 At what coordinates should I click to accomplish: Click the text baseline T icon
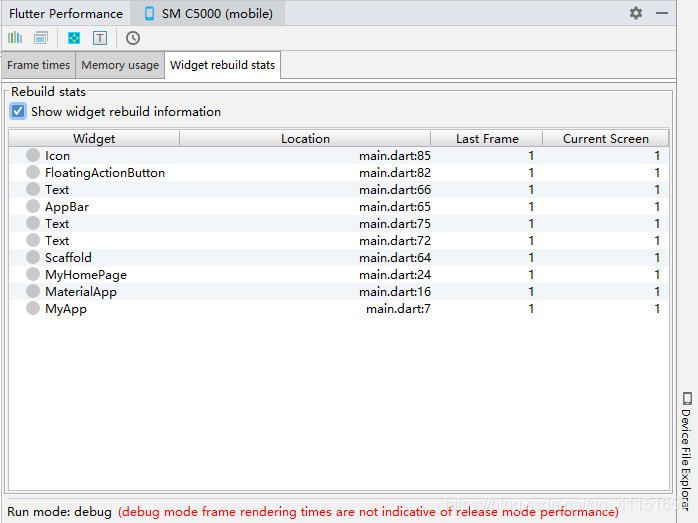100,38
